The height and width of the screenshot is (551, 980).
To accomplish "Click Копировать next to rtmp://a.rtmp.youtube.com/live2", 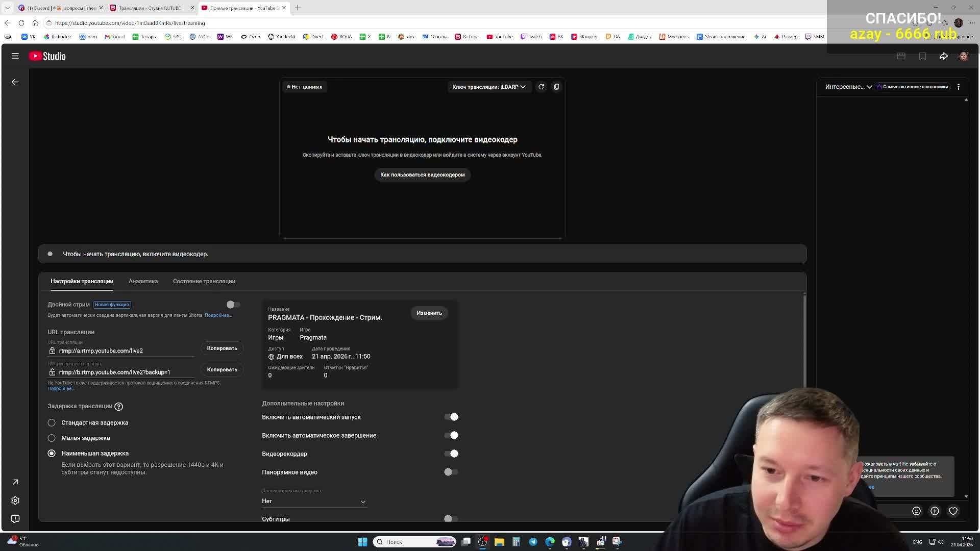I will pos(222,348).
